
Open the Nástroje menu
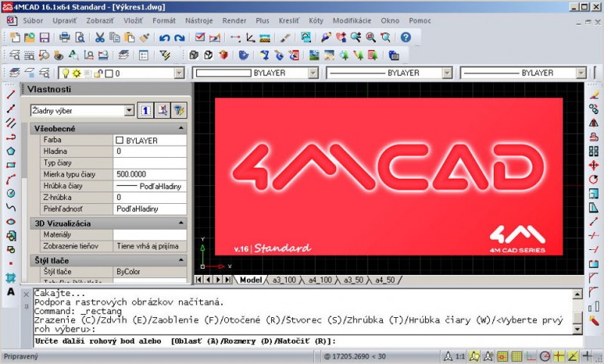(x=199, y=21)
